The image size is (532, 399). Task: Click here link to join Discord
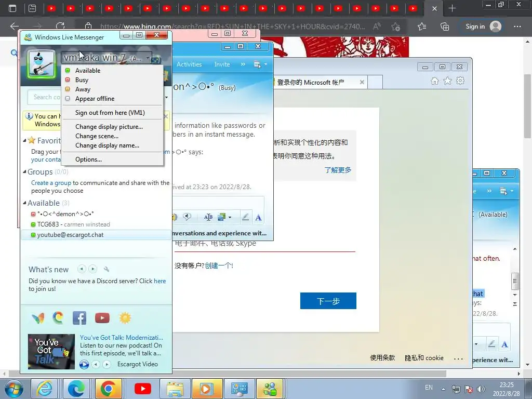tap(160, 281)
